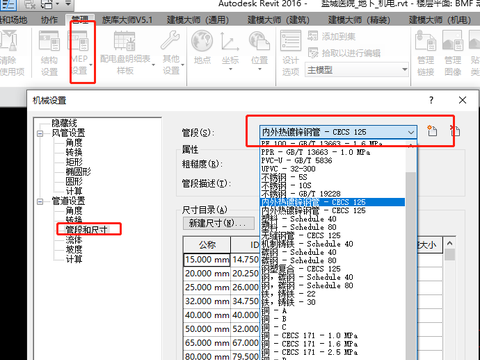
Task: Expand the 位置 dropdown arrow
Action: 260,70
